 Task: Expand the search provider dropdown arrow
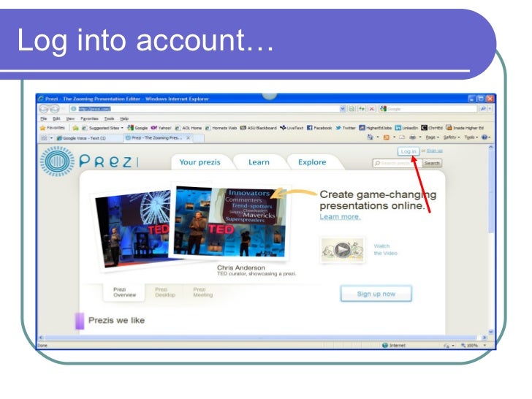[490, 109]
